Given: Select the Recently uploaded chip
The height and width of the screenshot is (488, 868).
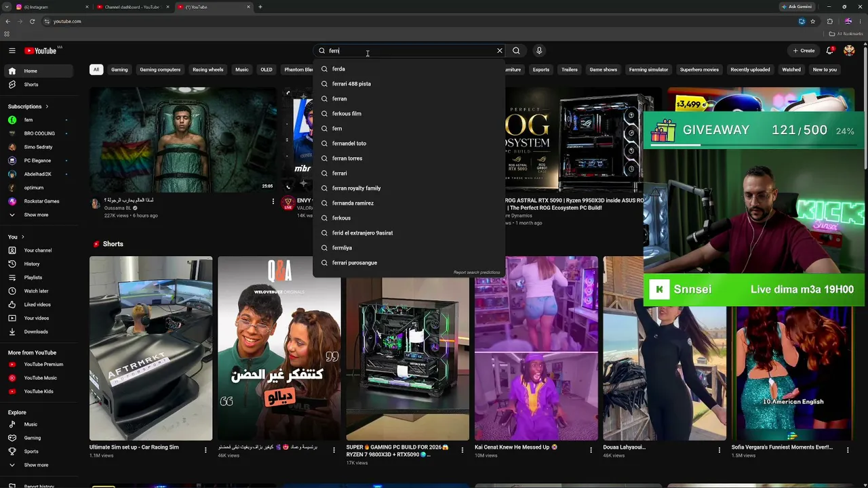Looking at the screenshot, I should (x=750, y=69).
